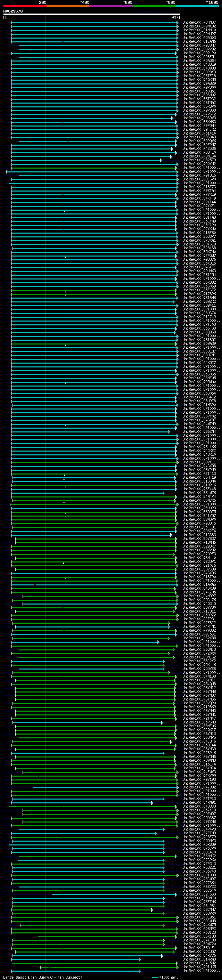
Task: Select the query name AV629670
Action: 13,11
